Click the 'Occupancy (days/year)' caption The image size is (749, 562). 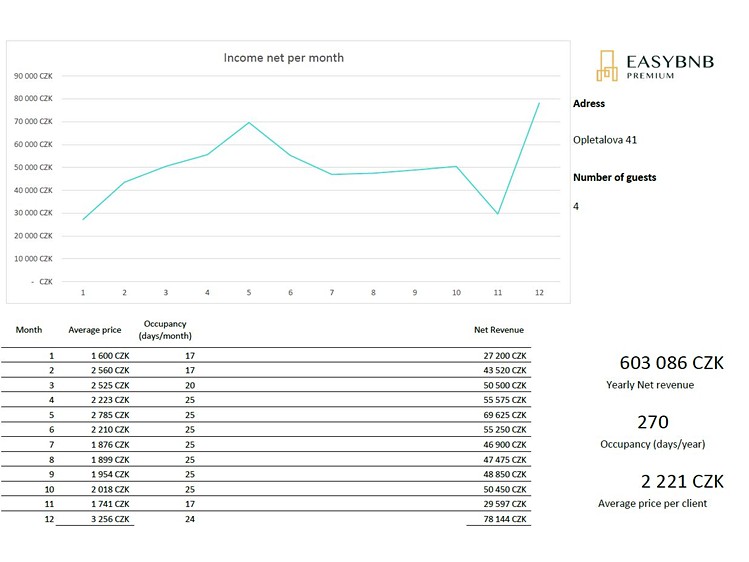[x=653, y=444]
